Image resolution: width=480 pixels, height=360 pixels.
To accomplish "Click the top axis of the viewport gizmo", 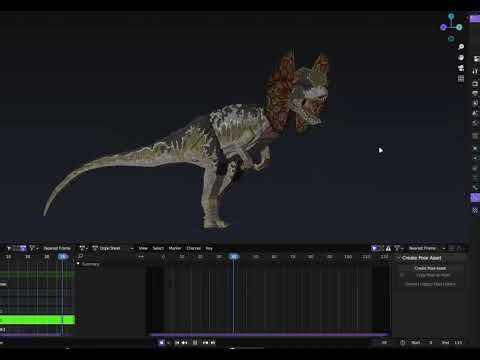I will click(451, 16).
